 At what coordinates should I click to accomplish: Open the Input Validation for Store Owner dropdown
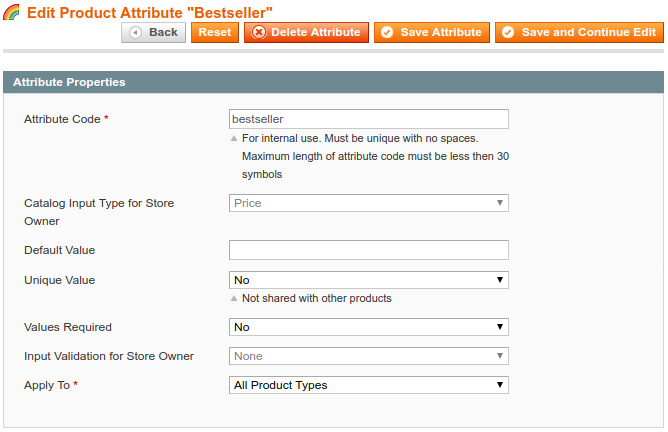pyautogui.click(x=368, y=356)
